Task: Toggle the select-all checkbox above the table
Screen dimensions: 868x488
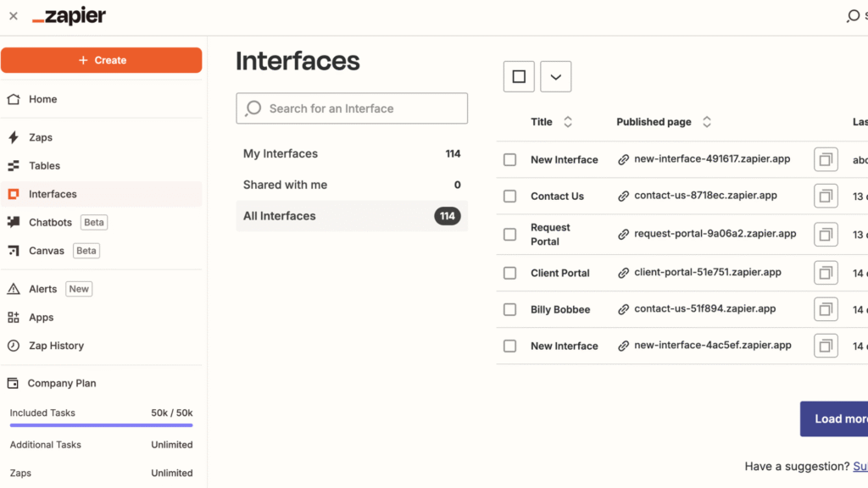Action: [519, 76]
